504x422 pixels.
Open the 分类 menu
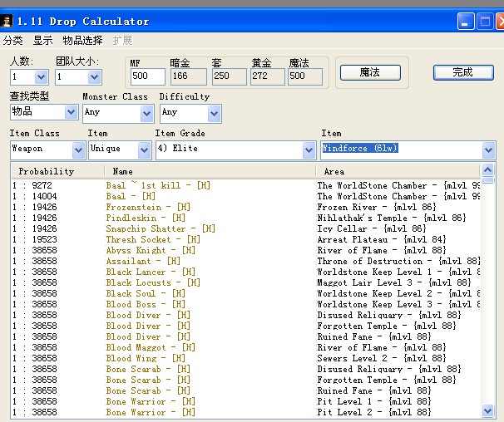pyautogui.click(x=12, y=41)
